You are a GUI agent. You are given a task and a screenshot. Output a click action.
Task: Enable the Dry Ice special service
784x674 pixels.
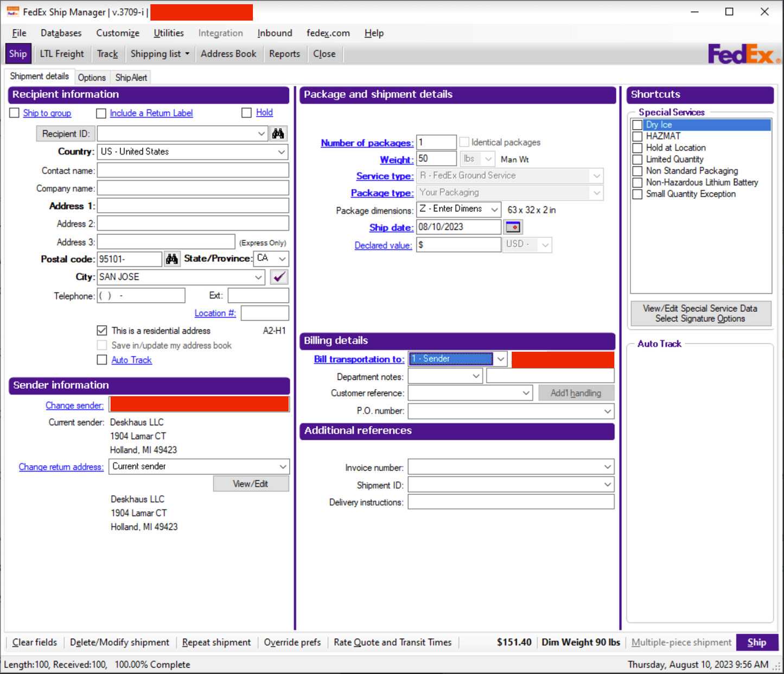tap(638, 125)
